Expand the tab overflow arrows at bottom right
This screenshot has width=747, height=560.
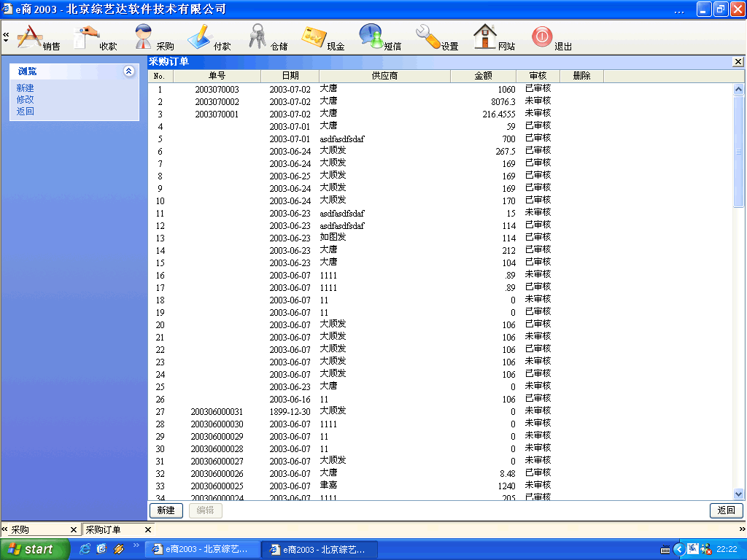[742, 529]
